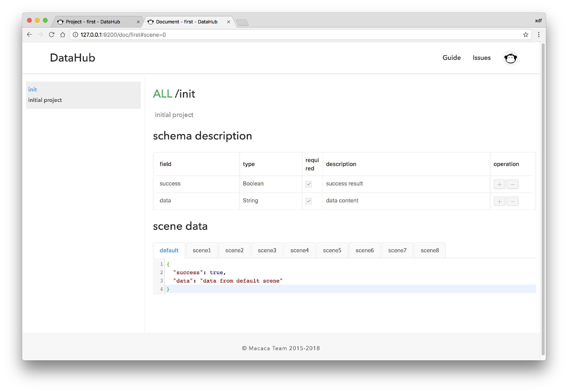Click the plus button in data row

coord(499,201)
